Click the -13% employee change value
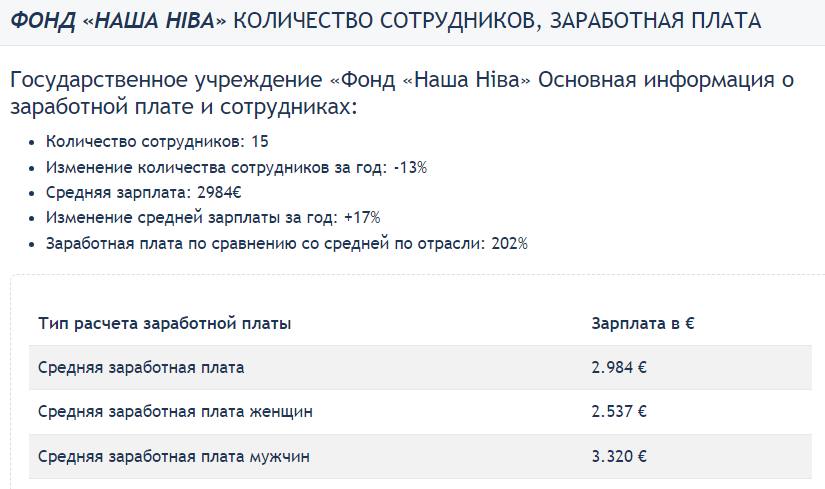 coord(410,167)
